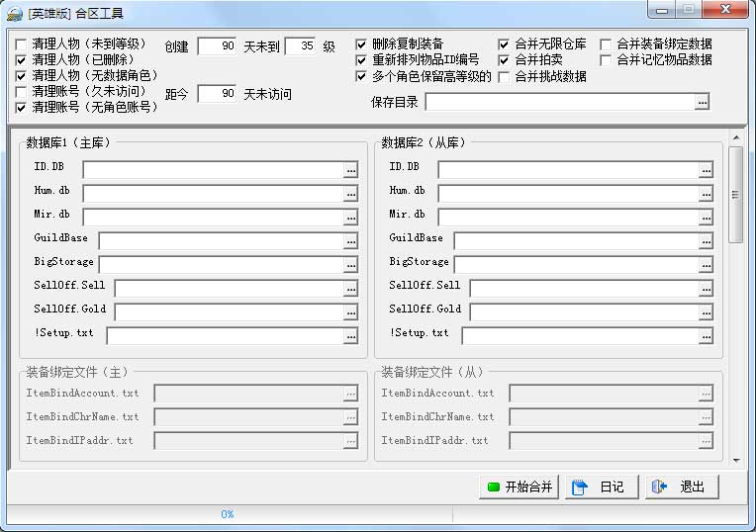
Task: Enable 清理账号（久未访问）
Action: tap(21, 92)
